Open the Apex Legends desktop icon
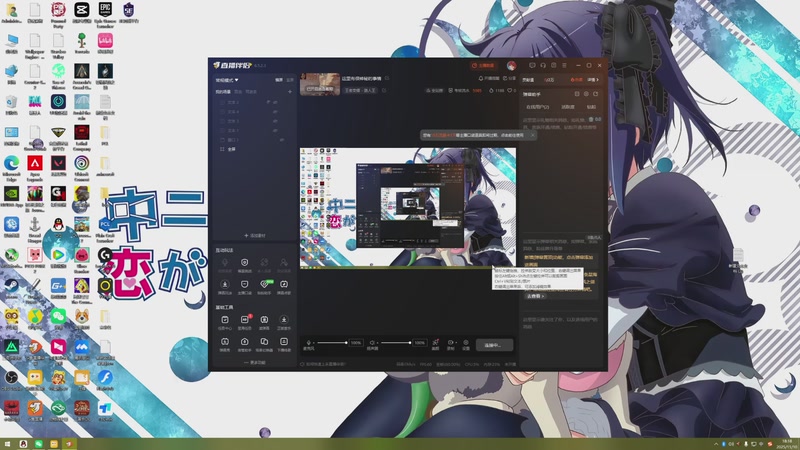This screenshot has height=450, width=800. (35, 166)
